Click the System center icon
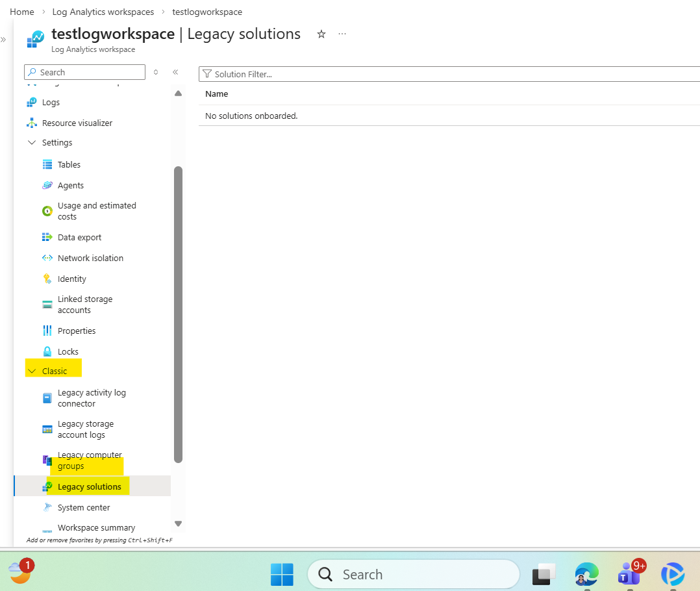The image size is (700, 591). click(47, 507)
